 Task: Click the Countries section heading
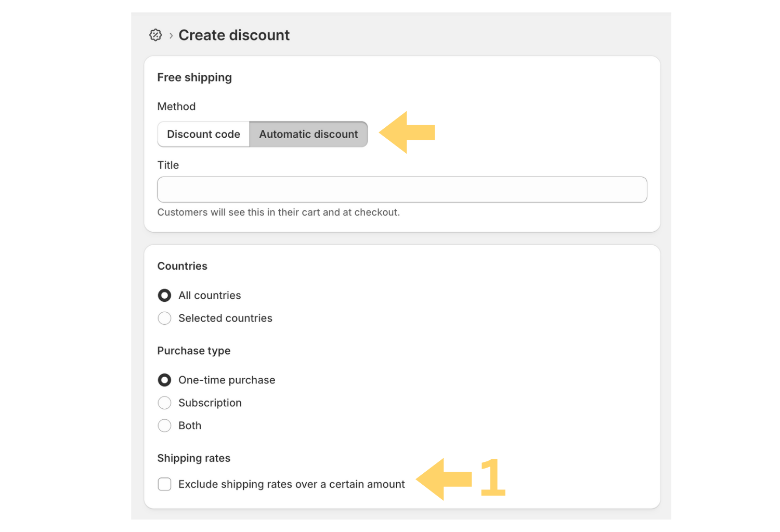[x=182, y=265]
